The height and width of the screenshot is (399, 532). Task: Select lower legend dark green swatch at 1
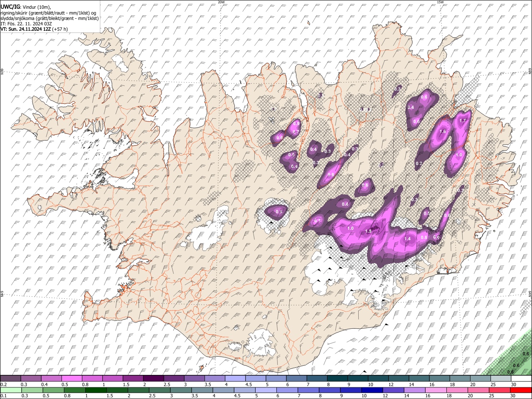click(96, 390)
